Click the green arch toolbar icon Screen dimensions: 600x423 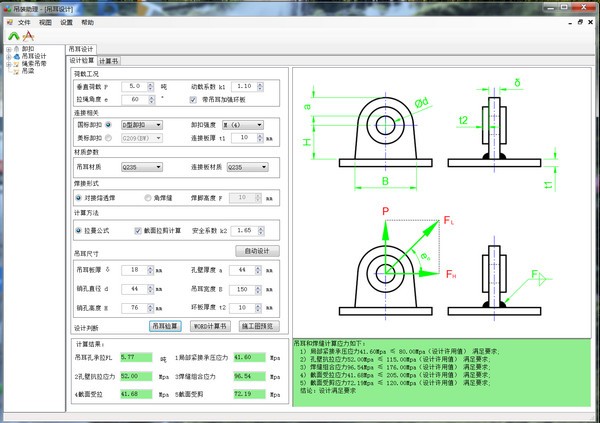[13, 35]
